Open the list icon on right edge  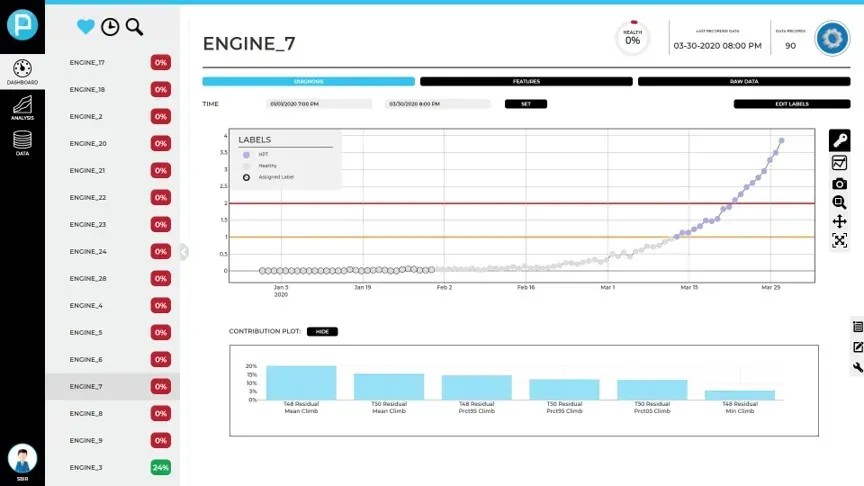pos(858,327)
